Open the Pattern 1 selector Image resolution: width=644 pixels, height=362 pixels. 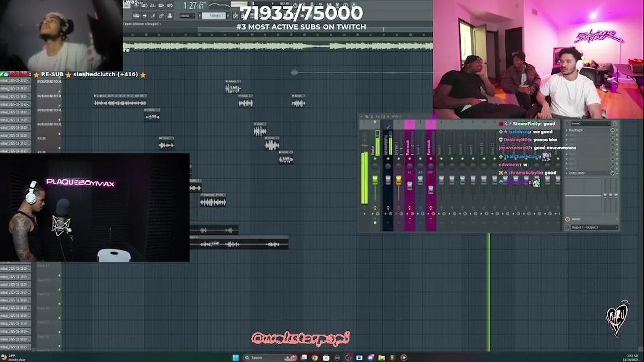213,16
